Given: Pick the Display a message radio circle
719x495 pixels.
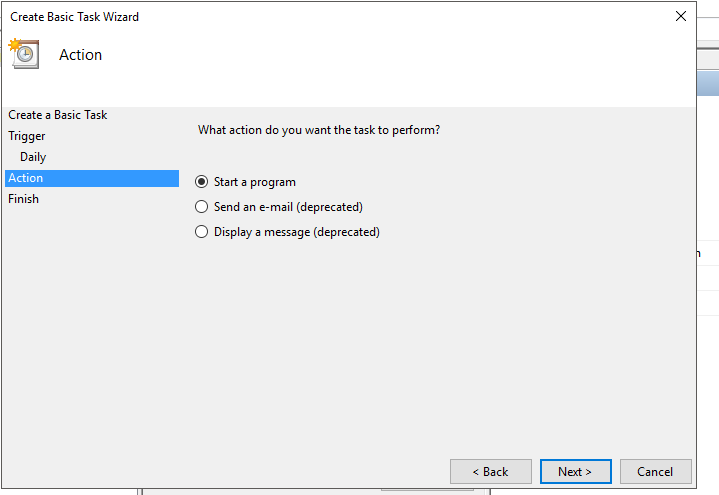Looking at the screenshot, I should tap(201, 231).
